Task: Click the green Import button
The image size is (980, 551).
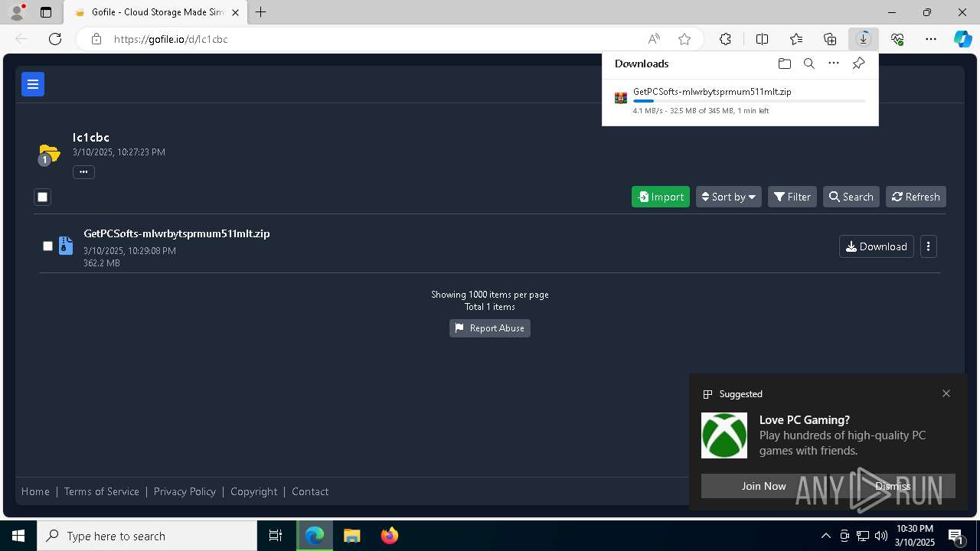Action: coord(661,197)
